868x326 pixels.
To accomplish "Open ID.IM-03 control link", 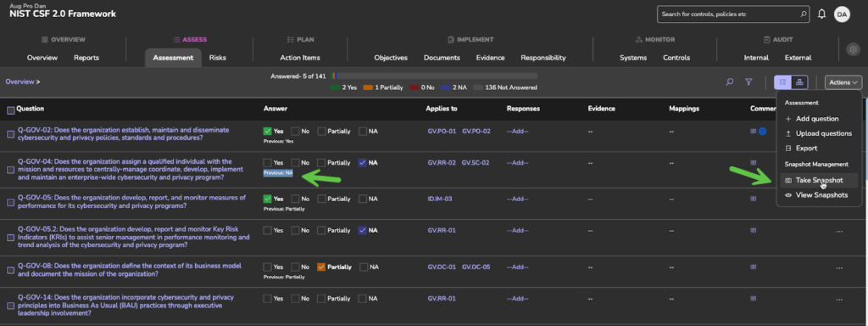I will tap(440, 199).
